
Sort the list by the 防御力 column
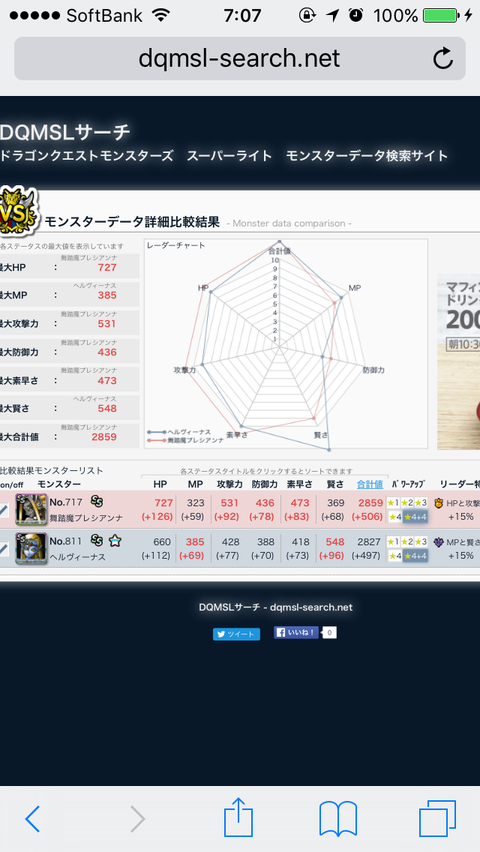click(265, 484)
